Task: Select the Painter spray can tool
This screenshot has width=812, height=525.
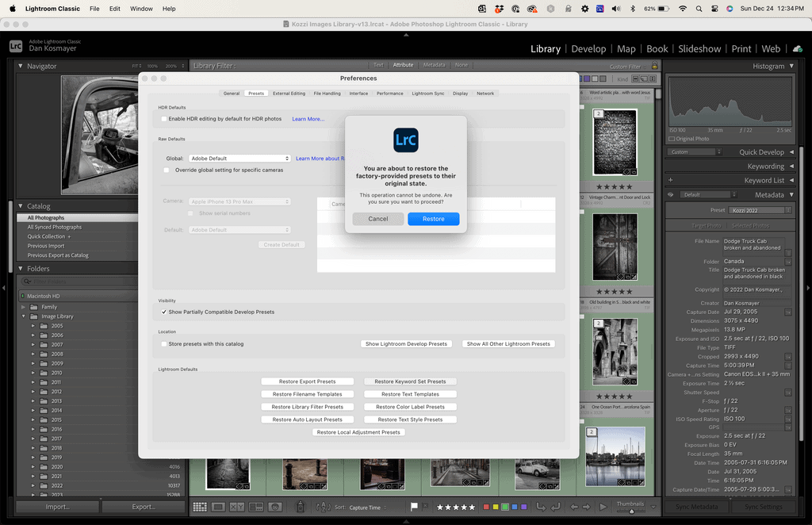Action: click(301, 507)
